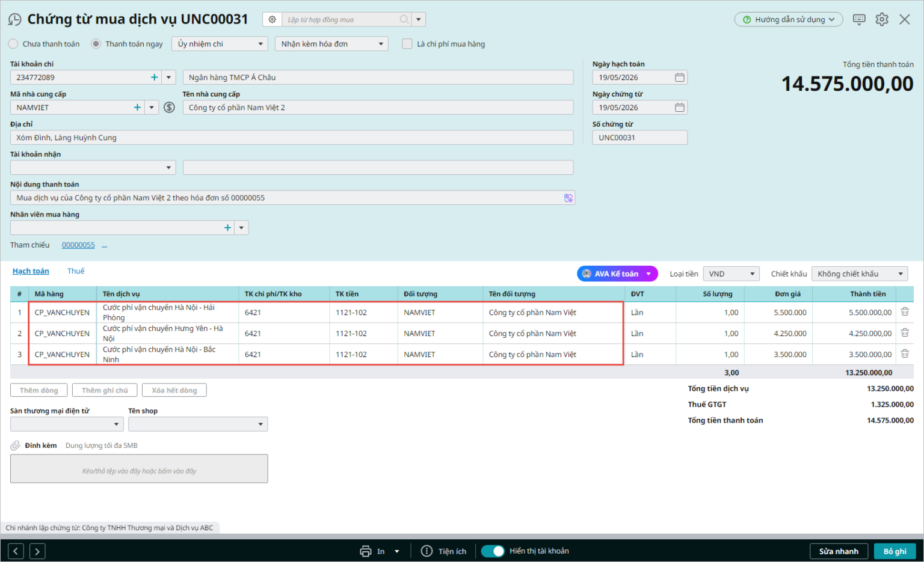This screenshot has height=562, width=924.
Task: Click the Địa chỉ address field
Action: pyautogui.click(x=292, y=137)
